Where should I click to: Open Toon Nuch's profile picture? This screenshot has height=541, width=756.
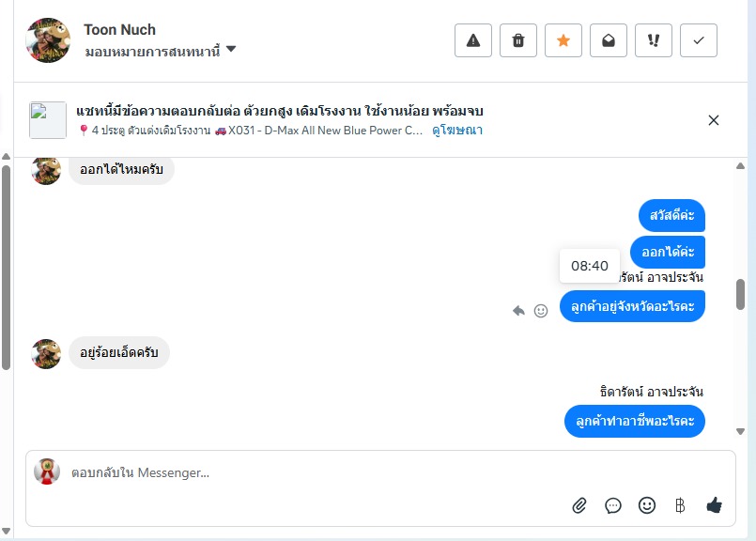click(x=48, y=40)
